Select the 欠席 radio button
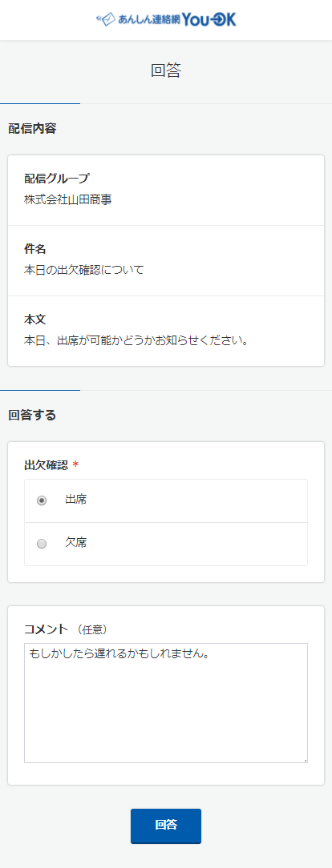 tap(42, 545)
